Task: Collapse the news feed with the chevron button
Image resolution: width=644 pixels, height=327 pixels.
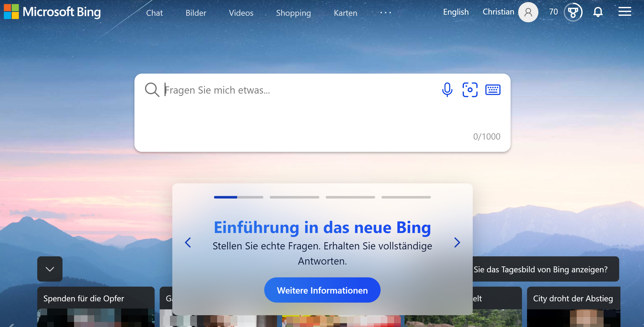Action: [x=49, y=269]
